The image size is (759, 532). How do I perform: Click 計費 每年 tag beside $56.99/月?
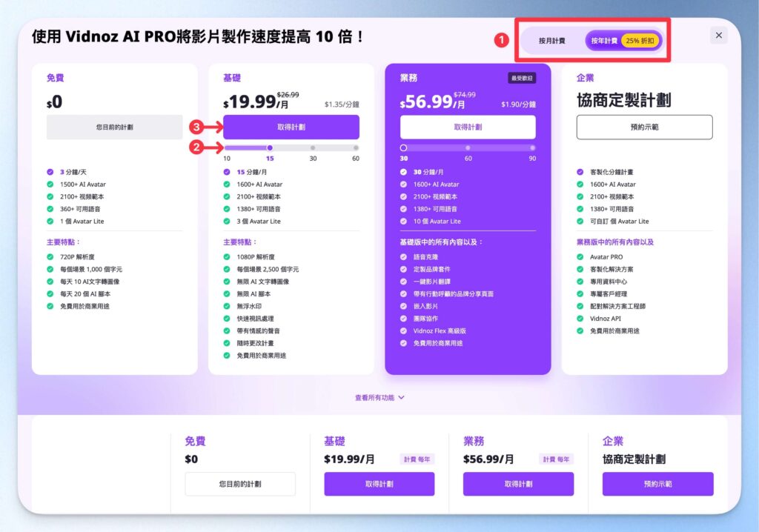pyautogui.click(x=556, y=459)
